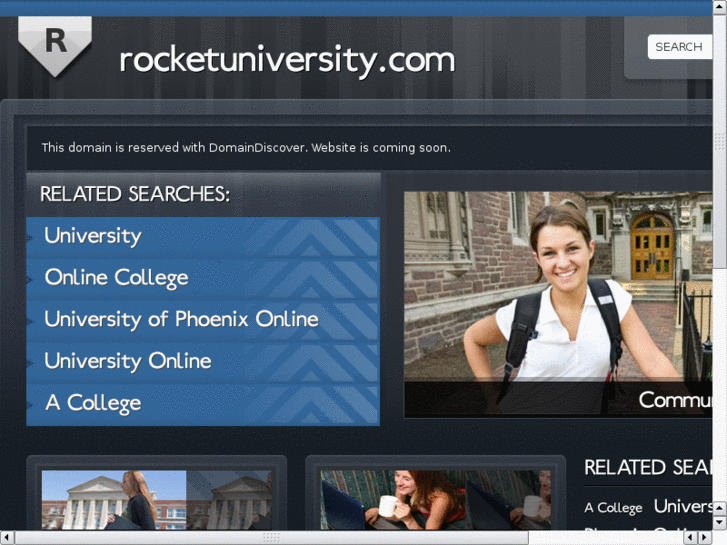
Task: Open the rocketuniversity.com site title
Action: [287, 60]
